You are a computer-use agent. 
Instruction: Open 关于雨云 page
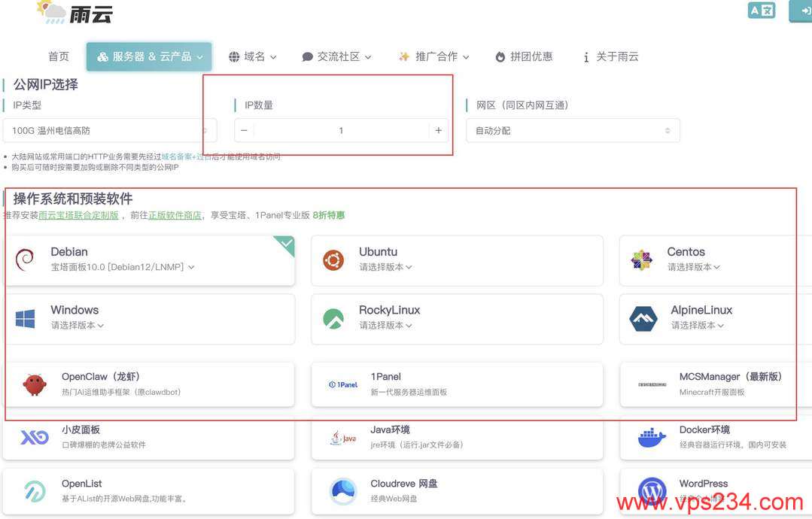(610, 56)
